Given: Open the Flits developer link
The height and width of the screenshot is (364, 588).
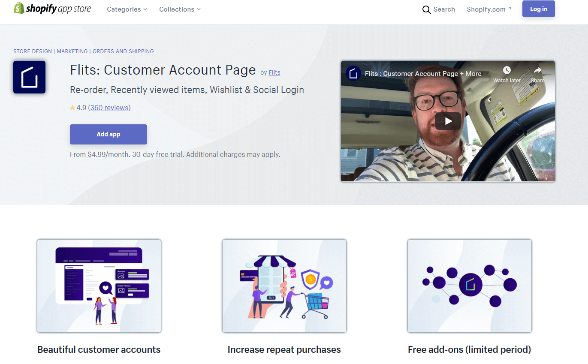Looking at the screenshot, I should click(274, 72).
